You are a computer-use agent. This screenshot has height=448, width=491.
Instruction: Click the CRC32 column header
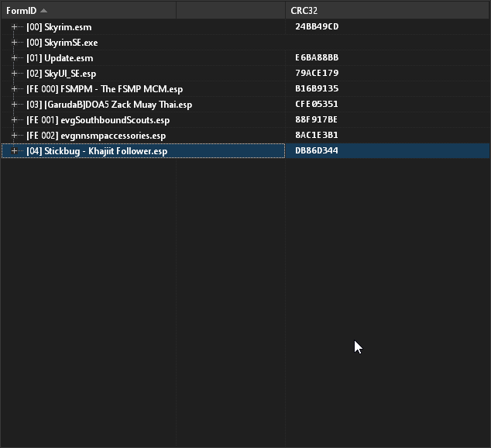tap(387, 11)
